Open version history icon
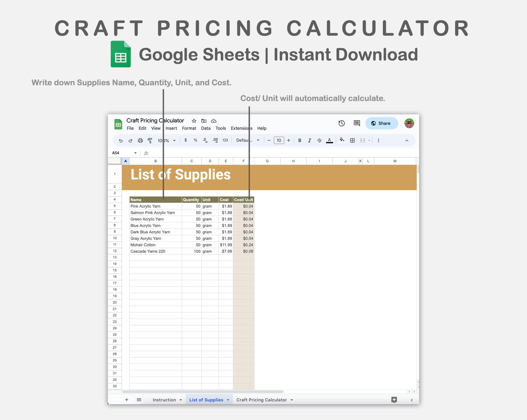Image resolution: width=527 pixels, height=420 pixels. point(341,123)
